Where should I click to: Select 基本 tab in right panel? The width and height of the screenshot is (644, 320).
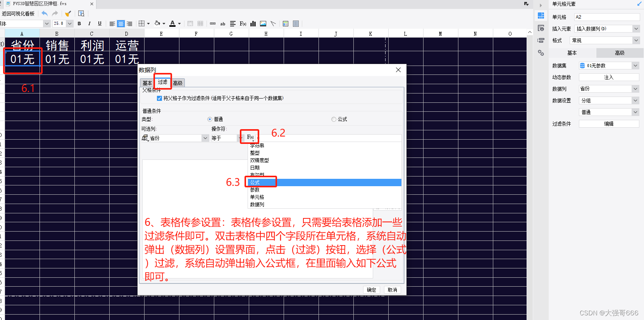572,53
